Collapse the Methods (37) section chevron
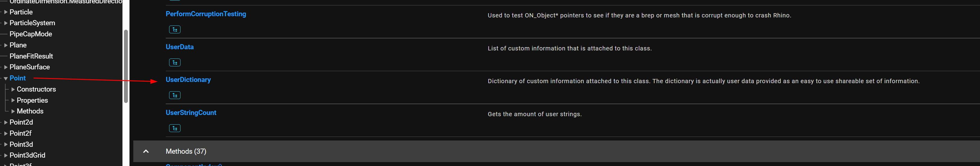 click(x=146, y=151)
